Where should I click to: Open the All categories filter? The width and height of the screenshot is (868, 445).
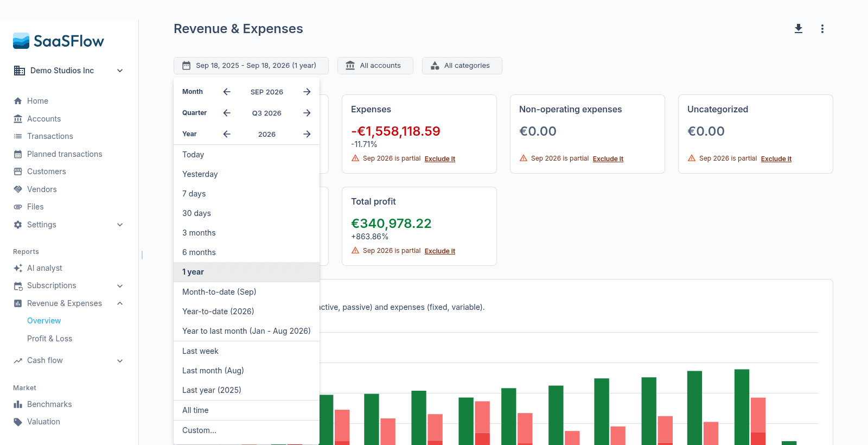coord(462,66)
